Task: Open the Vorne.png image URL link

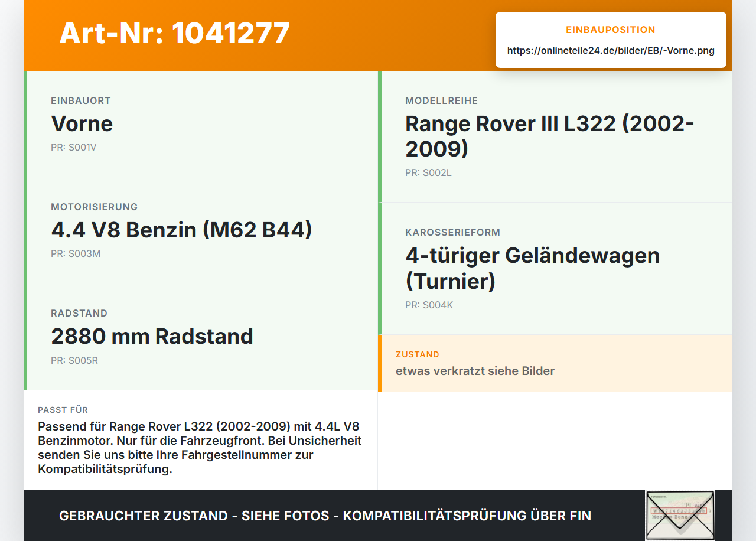Action: pyautogui.click(x=611, y=51)
